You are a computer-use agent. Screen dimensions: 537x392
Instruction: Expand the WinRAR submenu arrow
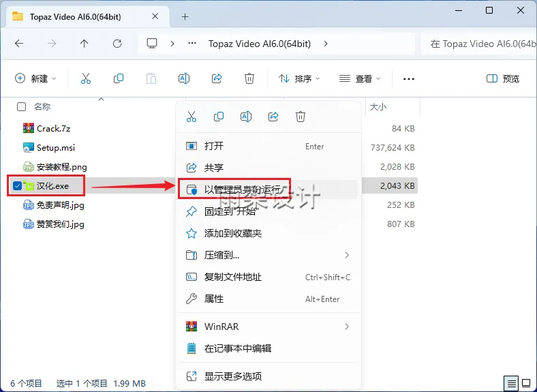point(347,327)
